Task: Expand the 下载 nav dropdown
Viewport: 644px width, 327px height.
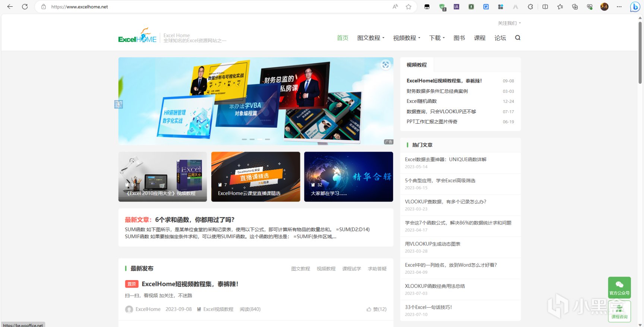Action: [x=437, y=38]
